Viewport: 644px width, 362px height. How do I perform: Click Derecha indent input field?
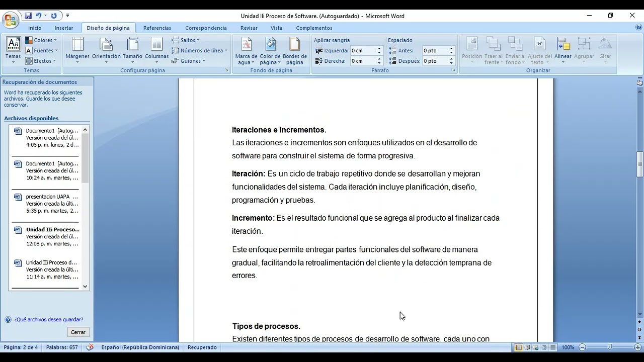[x=363, y=61]
